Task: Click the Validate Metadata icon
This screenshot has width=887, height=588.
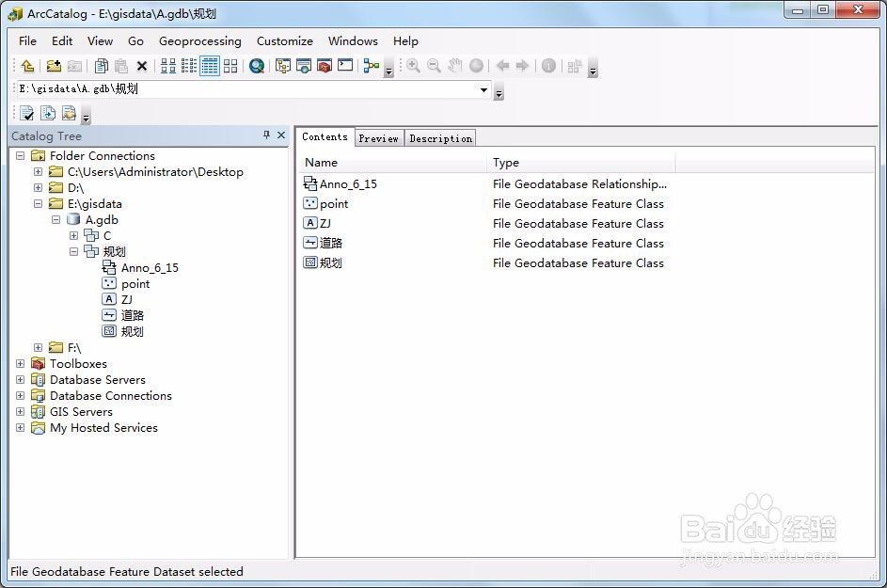Action: tap(26, 113)
